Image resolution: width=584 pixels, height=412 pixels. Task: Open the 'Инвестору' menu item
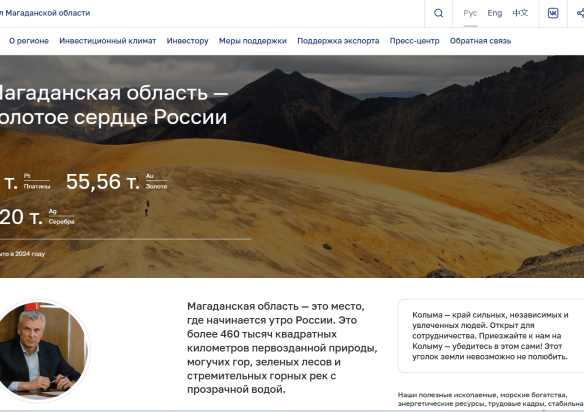tap(187, 41)
